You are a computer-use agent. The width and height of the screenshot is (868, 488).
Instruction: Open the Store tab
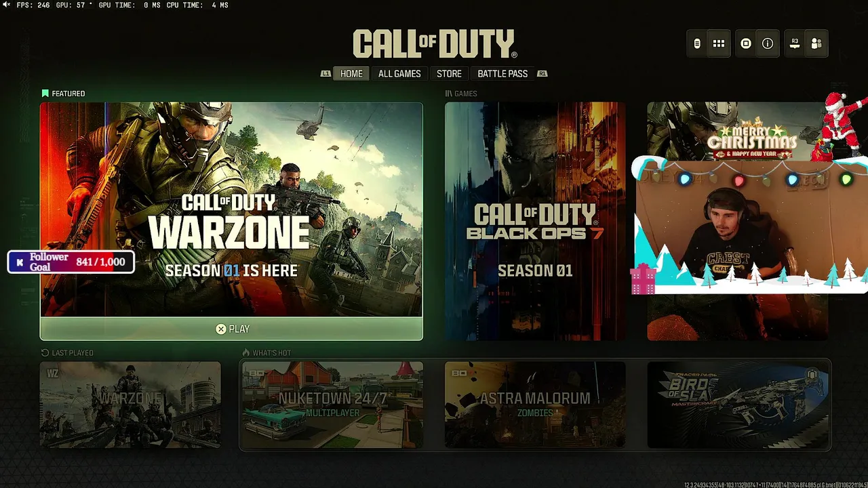449,74
